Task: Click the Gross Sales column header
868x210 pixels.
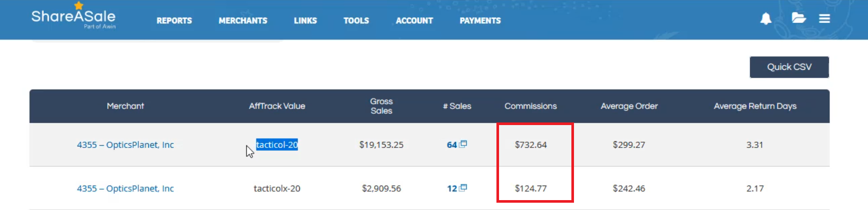Action: pos(381,106)
